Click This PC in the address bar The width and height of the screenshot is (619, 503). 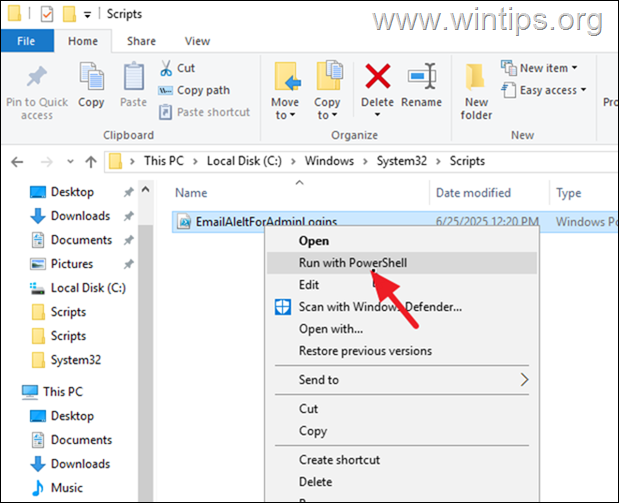(164, 161)
